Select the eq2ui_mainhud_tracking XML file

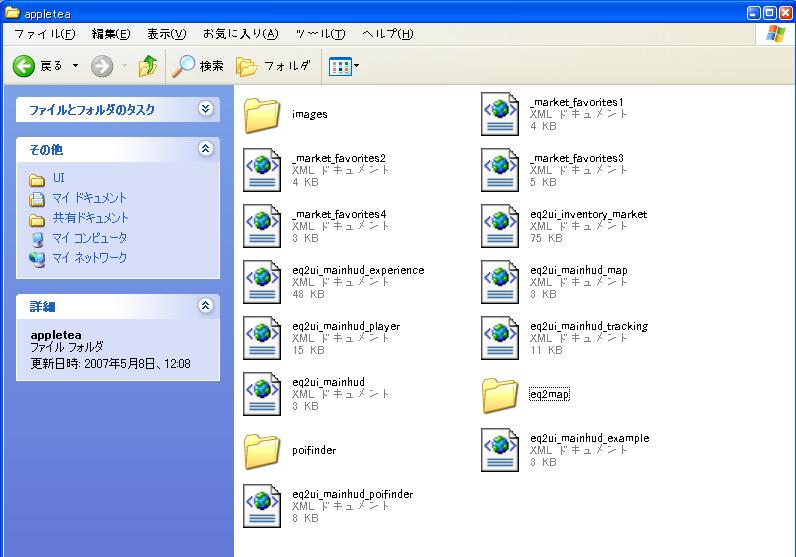click(x=499, y=338)
